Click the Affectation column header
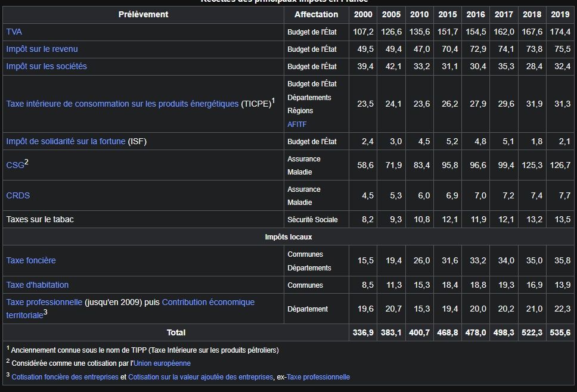This screenshot has width=577, height=392. [x=316, y=14]
